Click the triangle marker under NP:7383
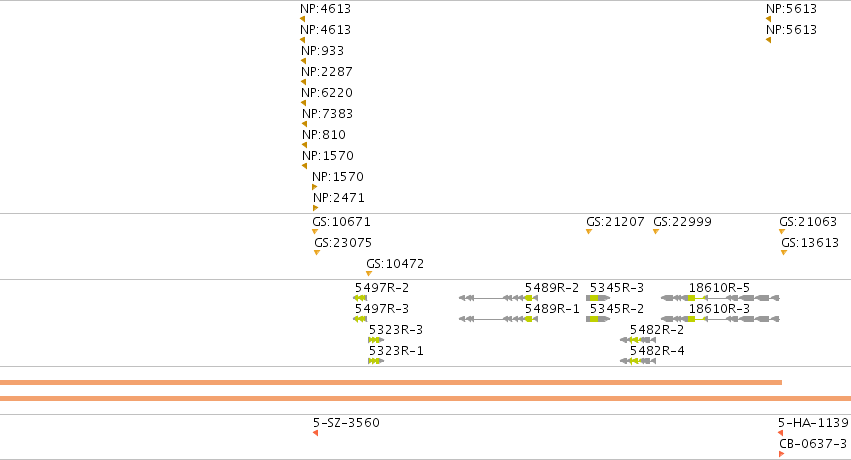851x460 pixels. (304, 124)
